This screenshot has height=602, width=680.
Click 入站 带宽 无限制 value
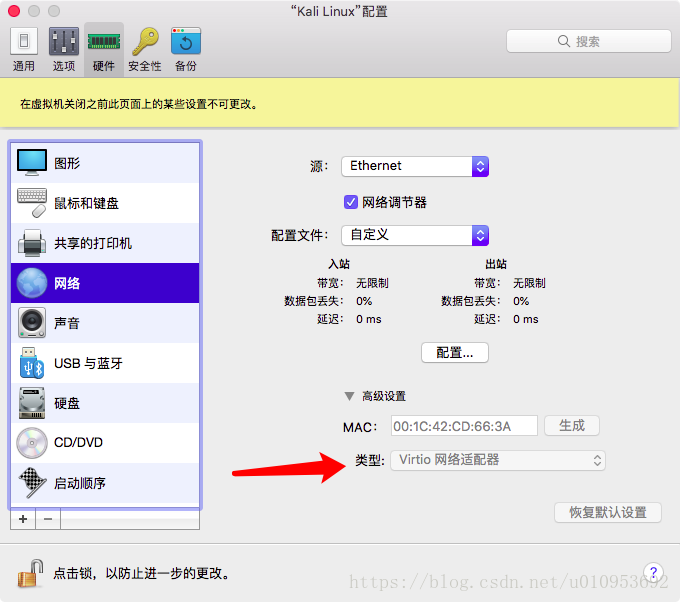click(372, 283)
